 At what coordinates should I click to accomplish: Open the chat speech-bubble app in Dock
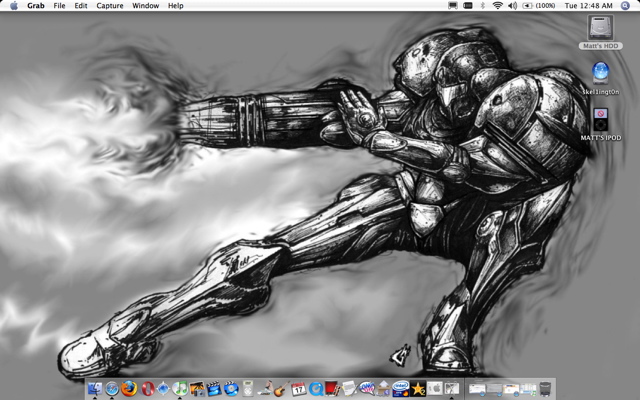coord(367,388)
